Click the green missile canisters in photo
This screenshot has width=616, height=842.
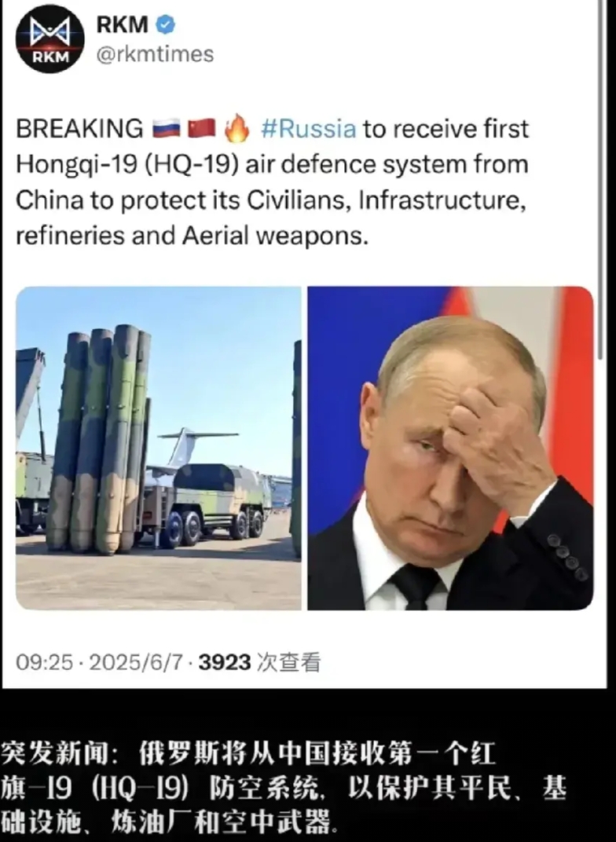point(98,439)
